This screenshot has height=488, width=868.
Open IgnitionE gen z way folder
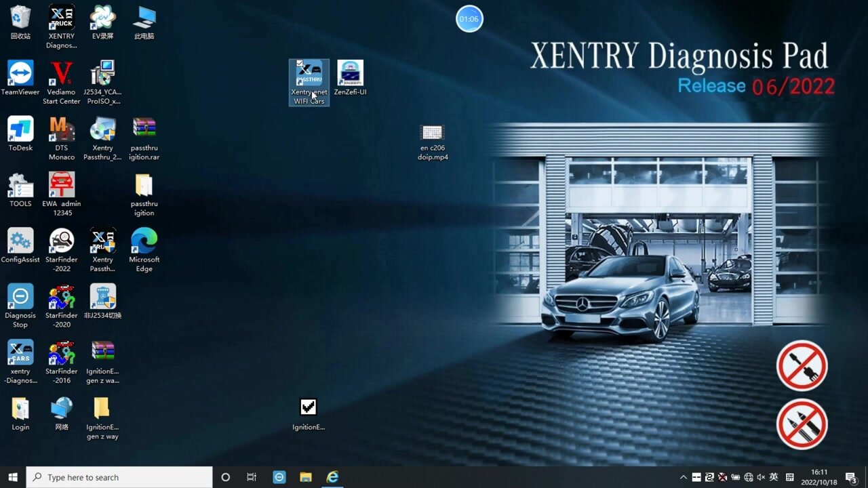tap(103, 418)
